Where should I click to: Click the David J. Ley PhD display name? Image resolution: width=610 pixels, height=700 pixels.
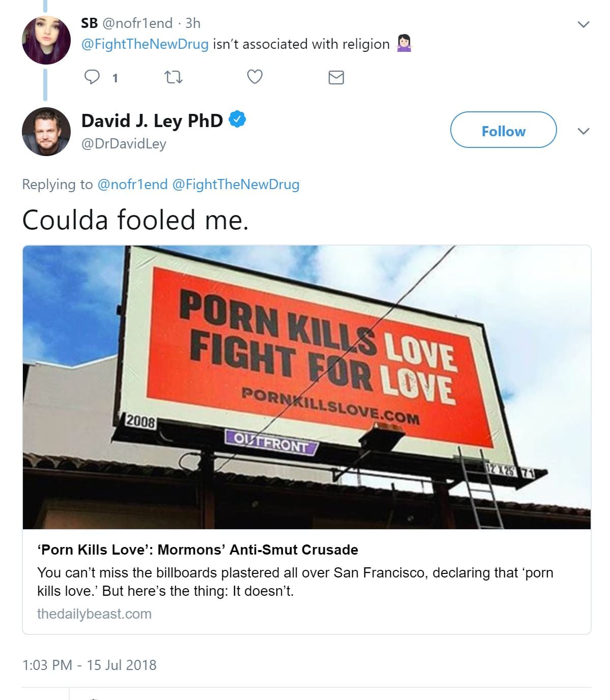click(152, 120)
